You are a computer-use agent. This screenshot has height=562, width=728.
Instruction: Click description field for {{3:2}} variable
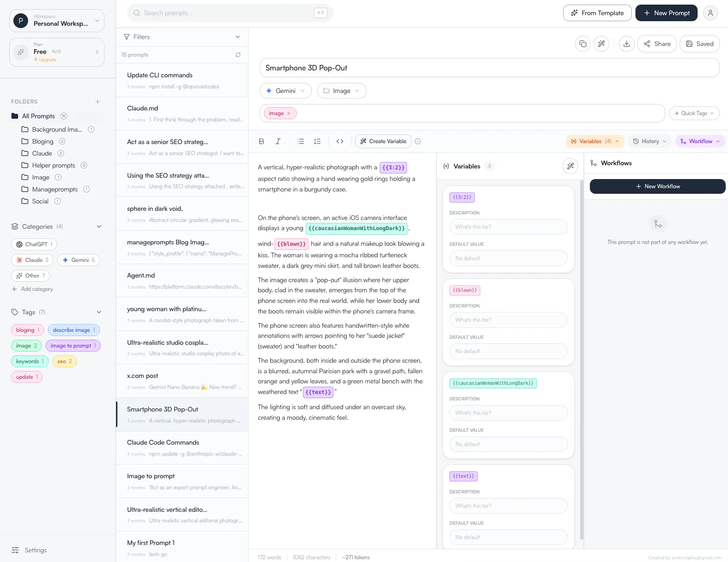click(x=508, y=227)
